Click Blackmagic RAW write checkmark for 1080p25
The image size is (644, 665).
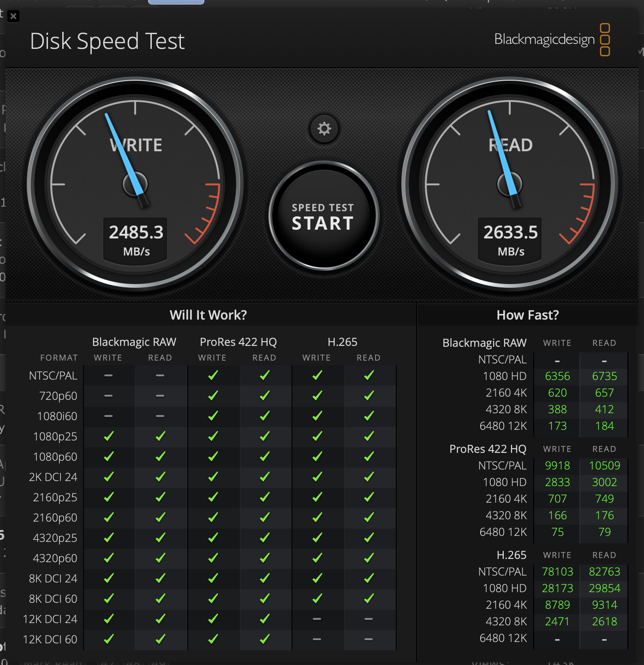(109, 436)
